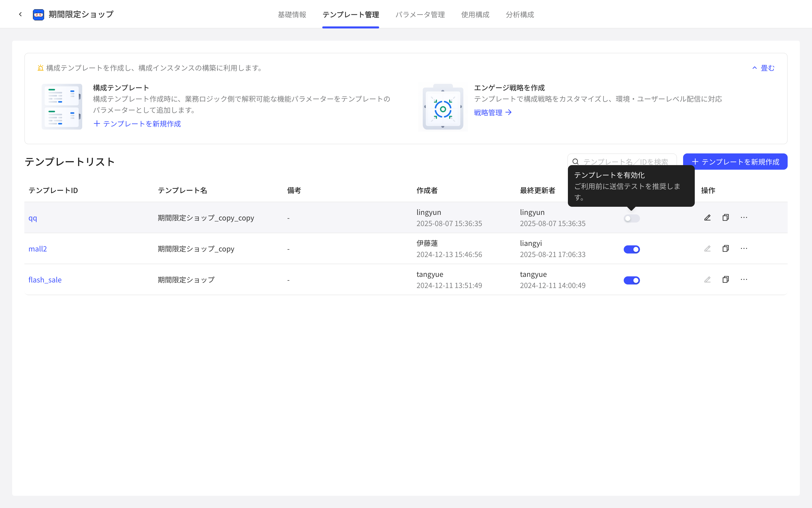Click the template name 期間限定ショップ in flash_sale row
The height and width of the screenshot is (508, 812).
186,280
